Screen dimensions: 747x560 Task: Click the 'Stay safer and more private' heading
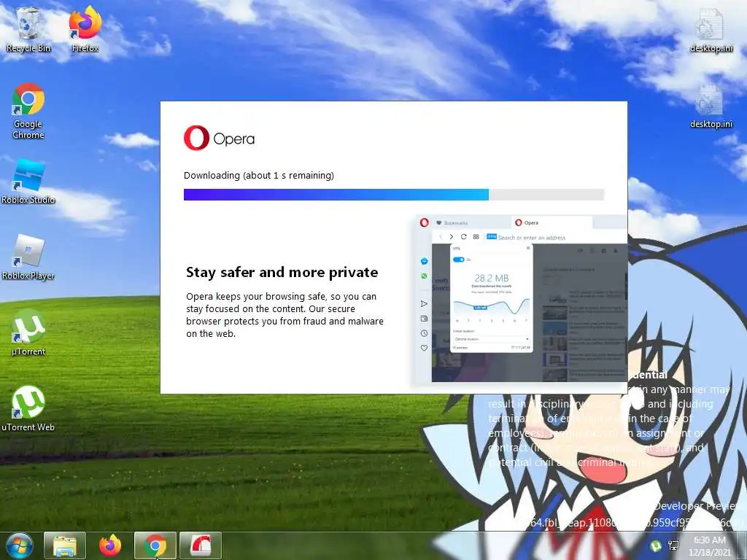pyautogui.click(x=282, y=273)
